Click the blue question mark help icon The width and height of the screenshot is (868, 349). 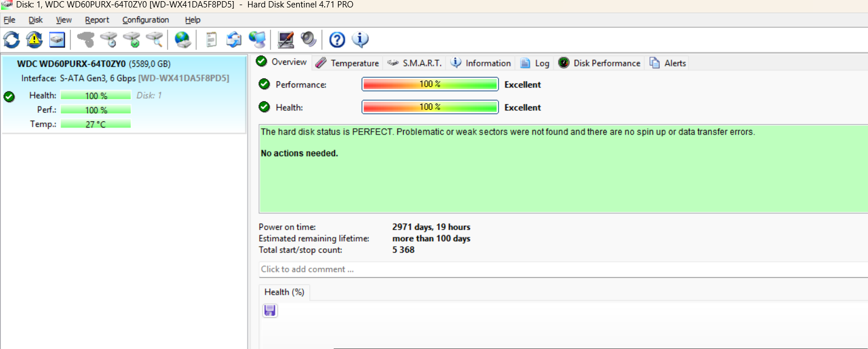tap(337, 39)
